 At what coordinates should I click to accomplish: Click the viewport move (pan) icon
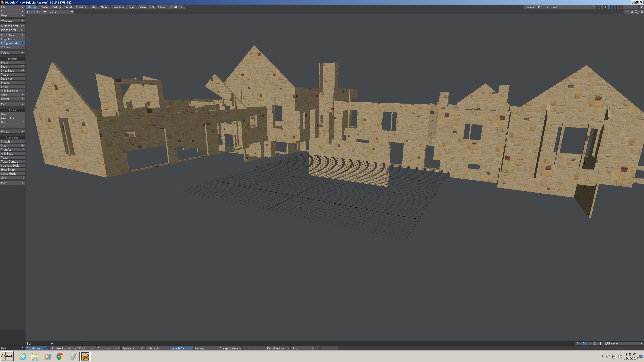tap(626, 12)
